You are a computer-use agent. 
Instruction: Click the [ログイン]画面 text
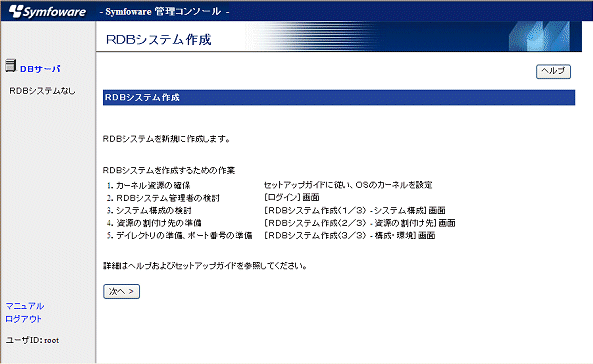292,198
